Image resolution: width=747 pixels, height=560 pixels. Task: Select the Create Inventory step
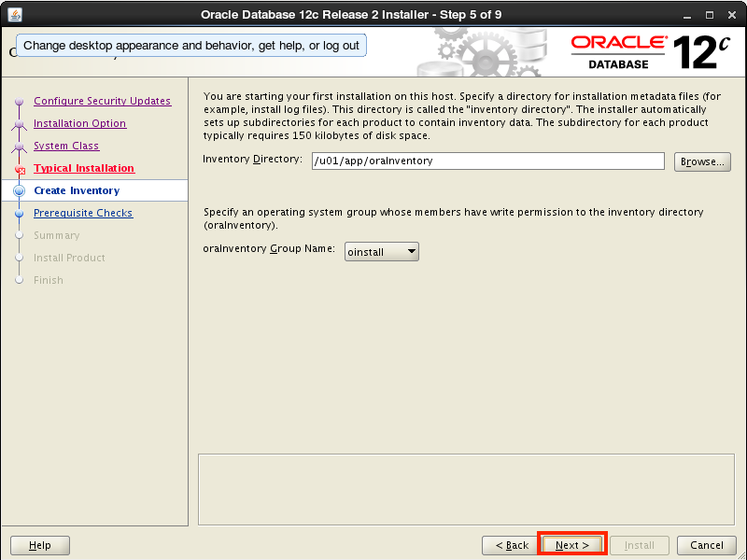(x=77, y=190)
